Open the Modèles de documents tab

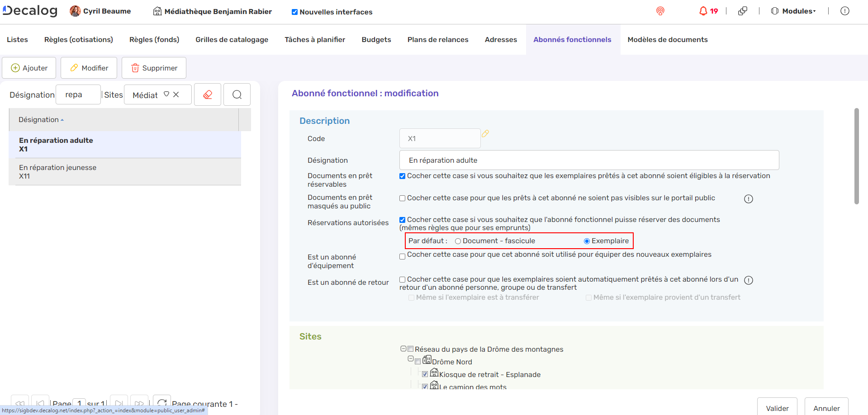(x=667, y=40)
